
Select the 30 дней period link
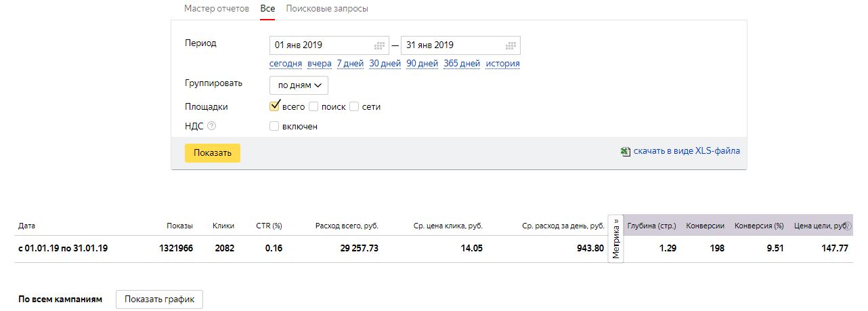[x=385, y=64]
